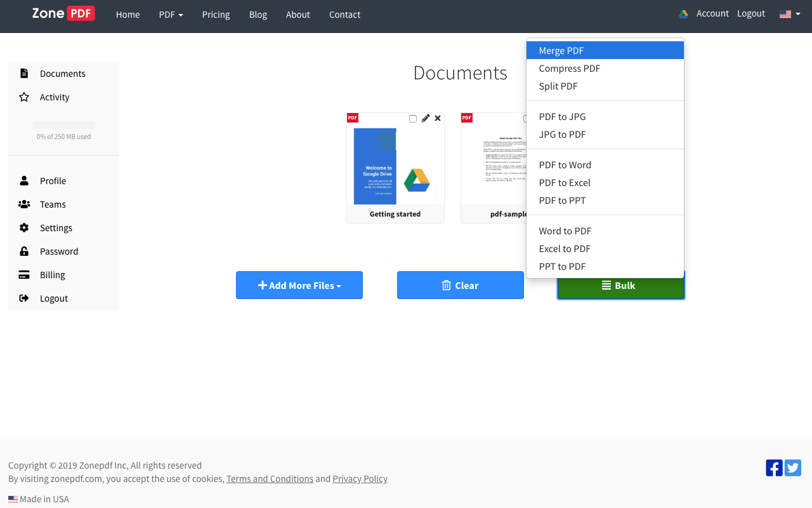Click red PDF badge on Getting started

tap(353, 117)
